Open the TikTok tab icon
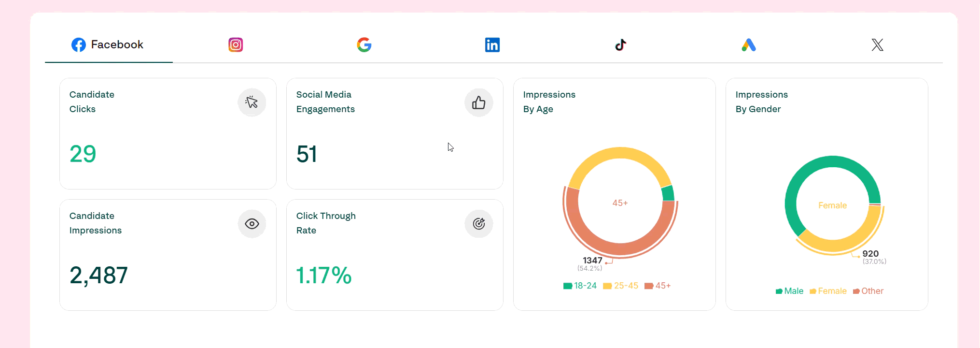980x348 pixels. click(x=620, y=45)
